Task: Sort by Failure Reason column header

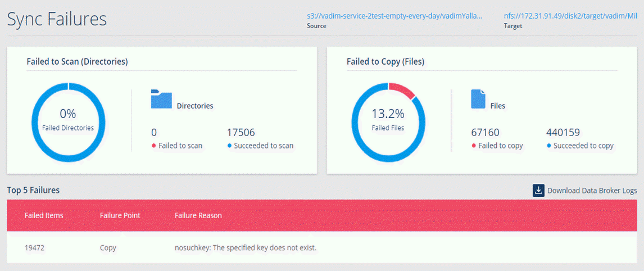Action: (x=198, y=215)
